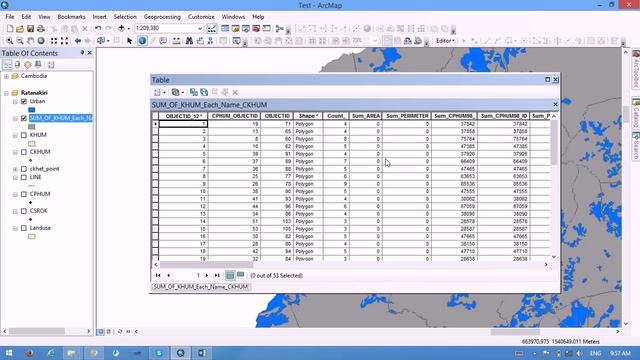Sort by the Sum_AREA column header
The height and width of the screenshot is (360, 640).
(366, 116)
